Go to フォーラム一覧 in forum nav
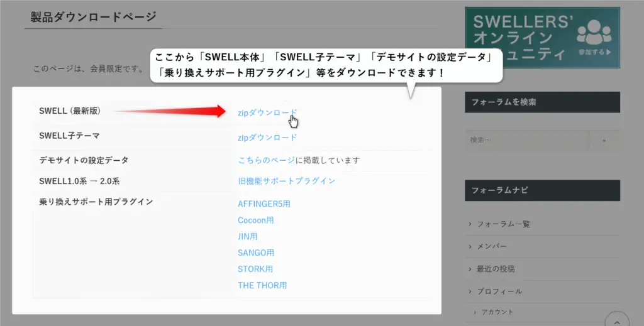 point(503,224)
